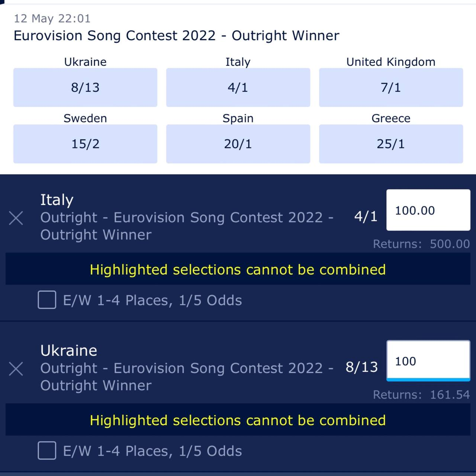Viewport: 476px width, 476px height.
Task: Click the Italy betslip selection name
Action: (57, 200)
